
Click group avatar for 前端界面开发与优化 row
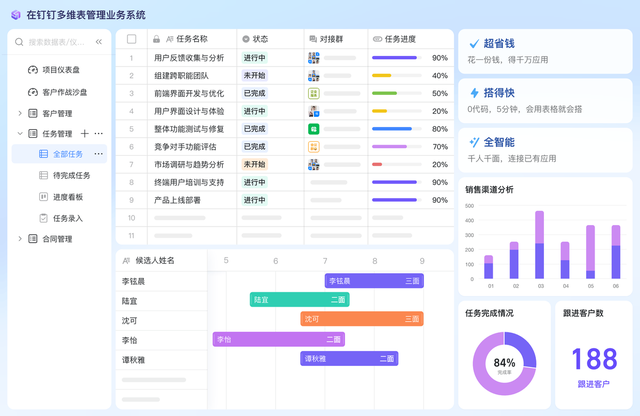(x=313, y=93)
